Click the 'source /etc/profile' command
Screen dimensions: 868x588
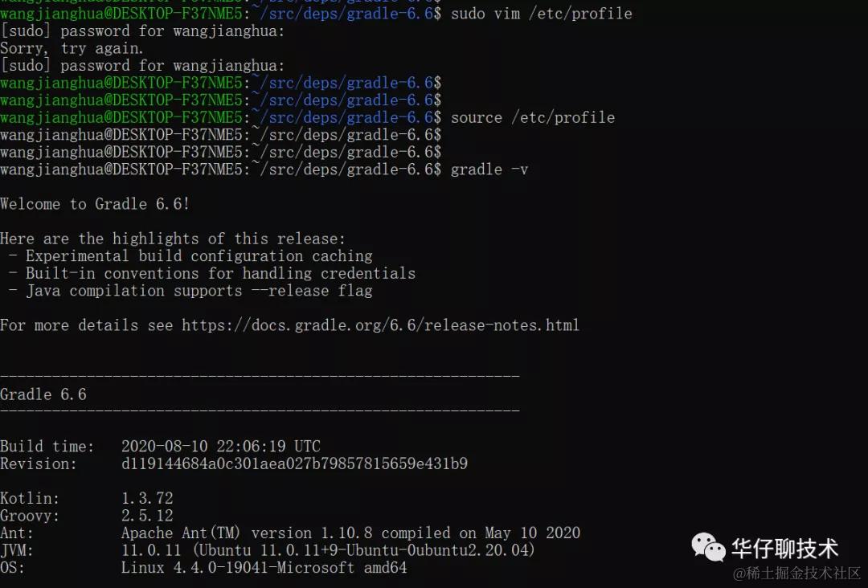(533, 118)
